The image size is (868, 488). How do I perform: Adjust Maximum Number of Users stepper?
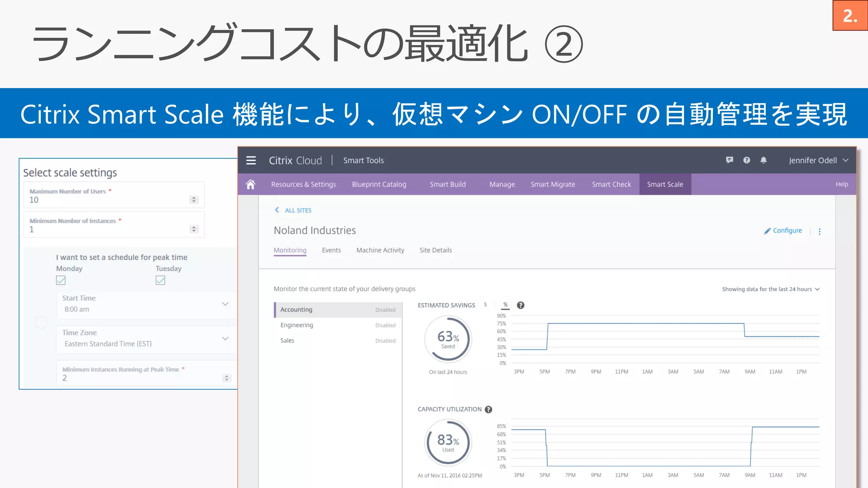click(194, 200)
